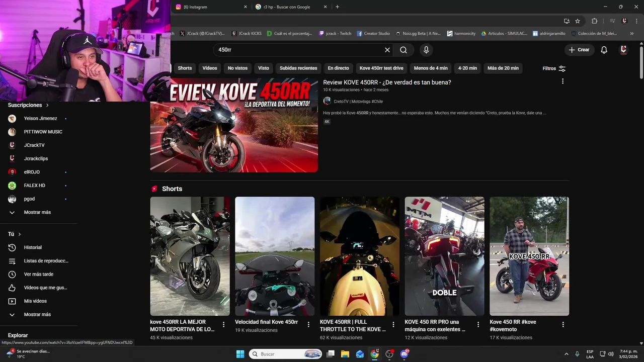The width and height of the screenshot is (644, 362).
Task: Open the Creator Studio bookmark
Action: coord(373,34)
